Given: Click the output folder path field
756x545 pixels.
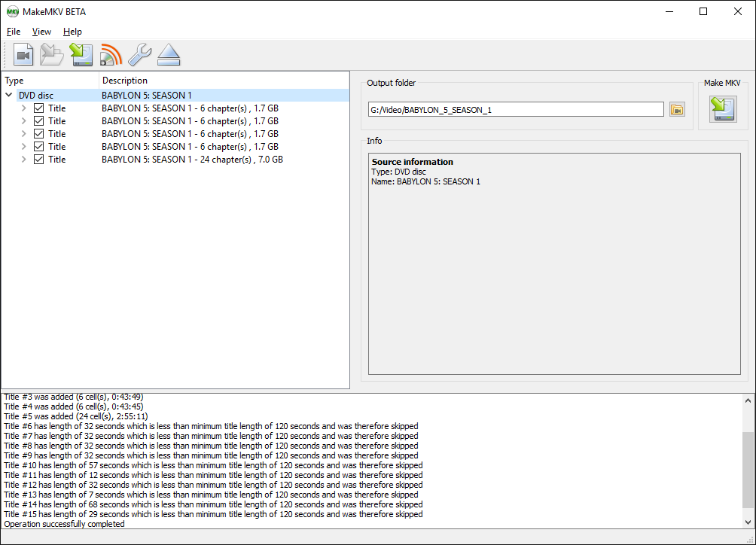Looking at the screenshot, I should 516,110.
